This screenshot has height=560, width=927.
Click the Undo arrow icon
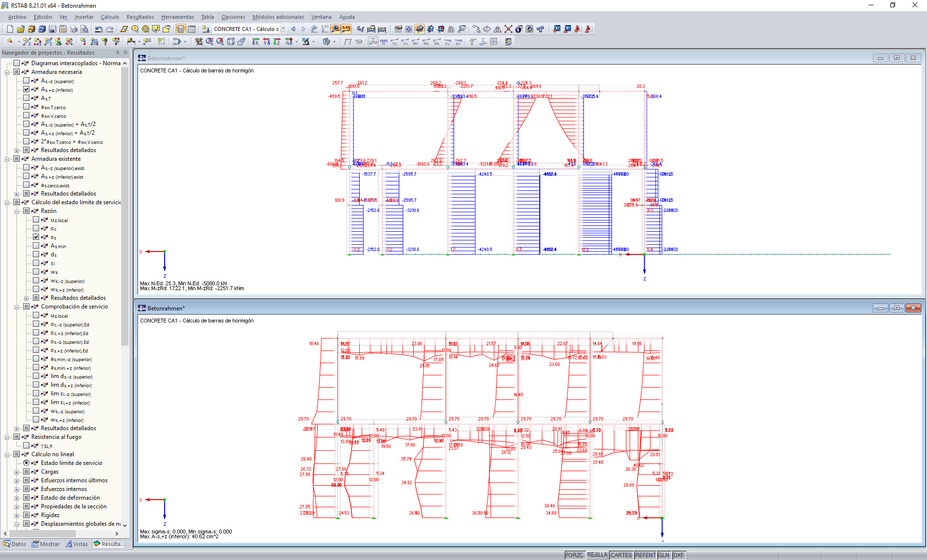tap(98, 29)
